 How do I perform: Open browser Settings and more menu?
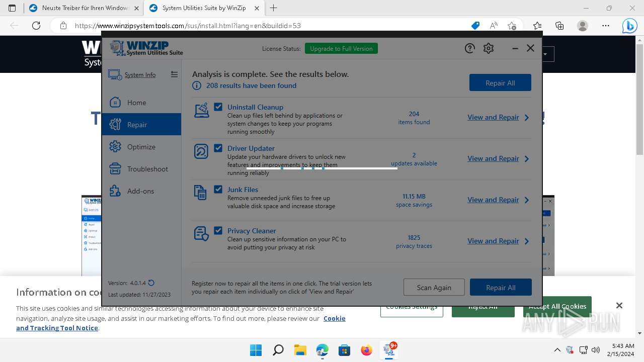click(606, 26)
